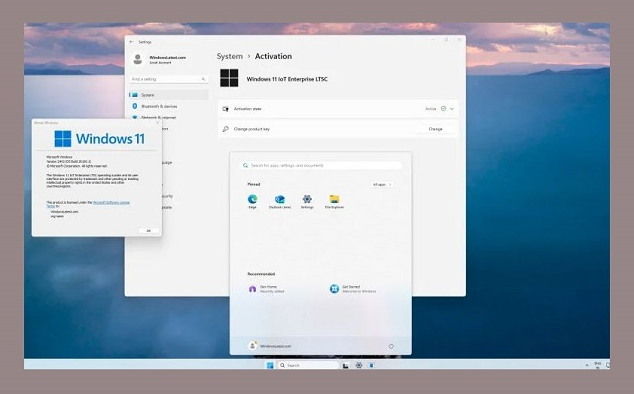Open Task View on the taskbar

[346, 365]
